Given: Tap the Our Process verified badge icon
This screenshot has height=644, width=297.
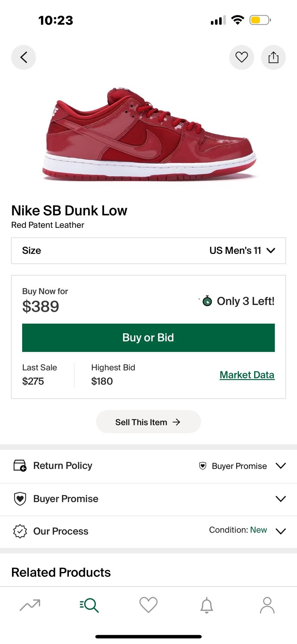Looking at the screenshot, I should tap(20, 531).
